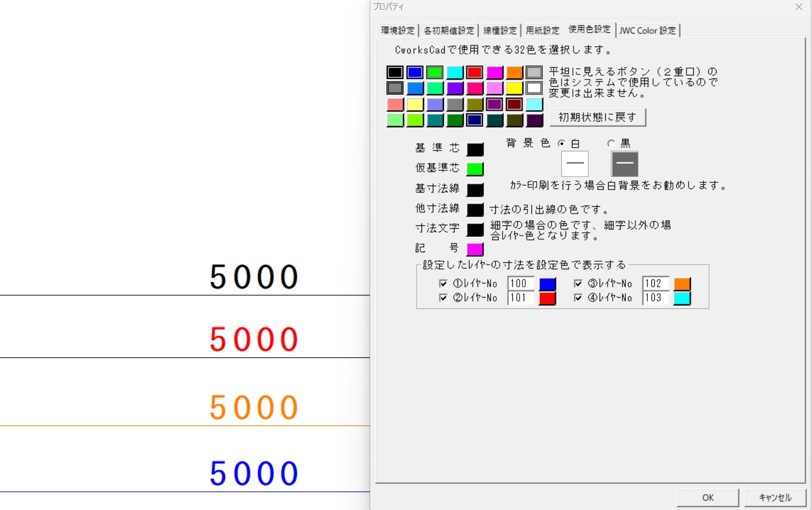Pick the orange swatch in the palette top row

(514, 73)
